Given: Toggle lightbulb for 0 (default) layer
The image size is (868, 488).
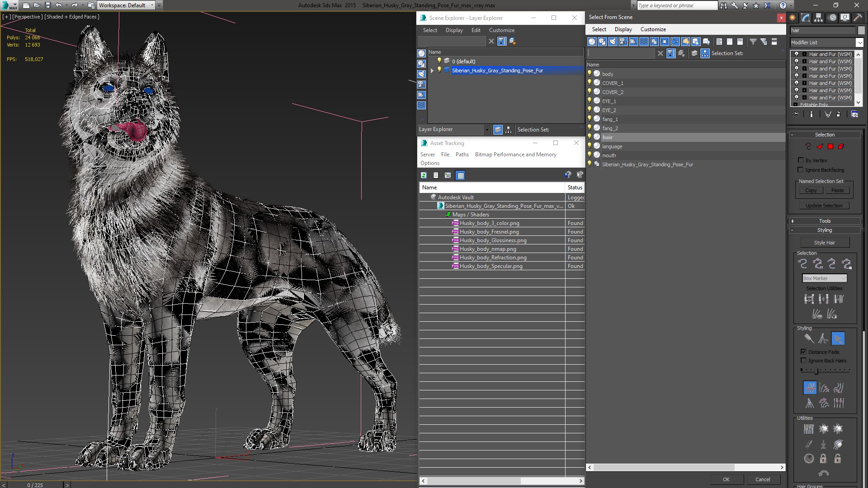Looking at the screenshot, I should [439, 61].
